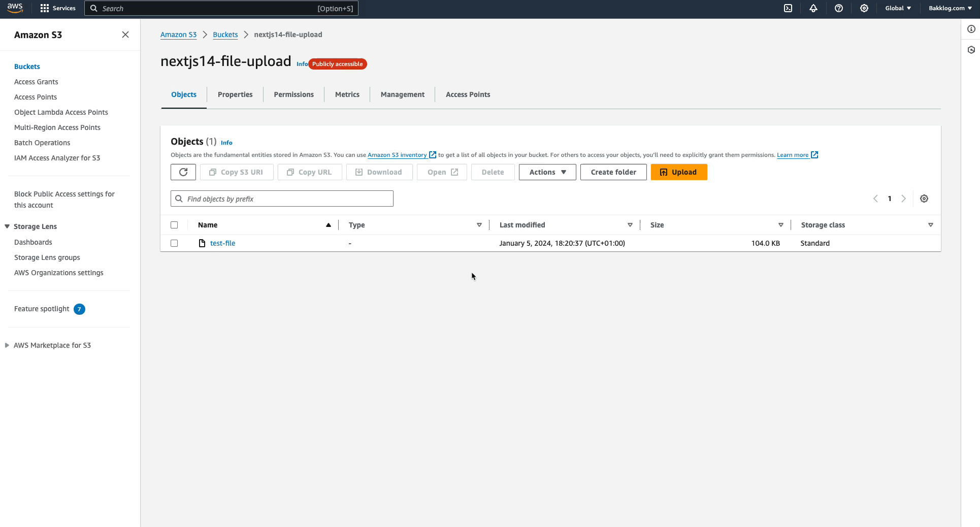Switch to the Permissions tab

coord(293,94)
